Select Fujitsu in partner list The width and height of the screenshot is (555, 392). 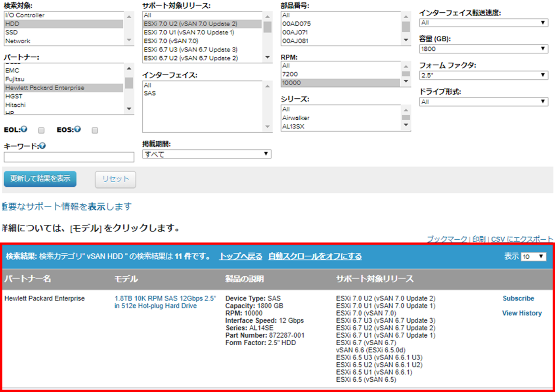(x=64, y=79)
